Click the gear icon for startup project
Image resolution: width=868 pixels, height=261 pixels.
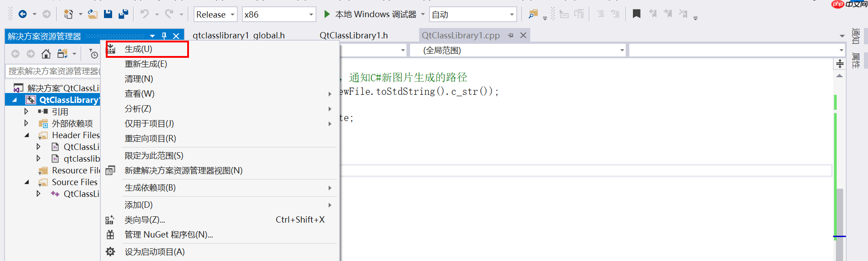[110, 252]
